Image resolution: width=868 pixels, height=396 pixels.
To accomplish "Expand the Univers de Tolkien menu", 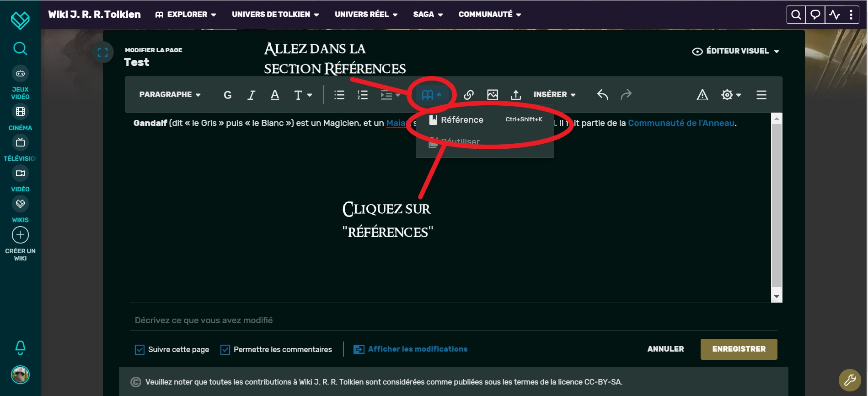I will tap(275, 15).
